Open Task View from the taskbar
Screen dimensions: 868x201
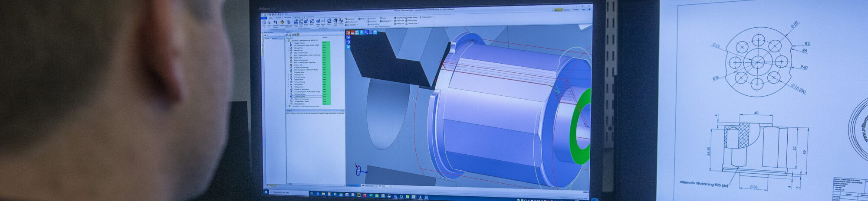pyautogui.click(x=312, y=193)
